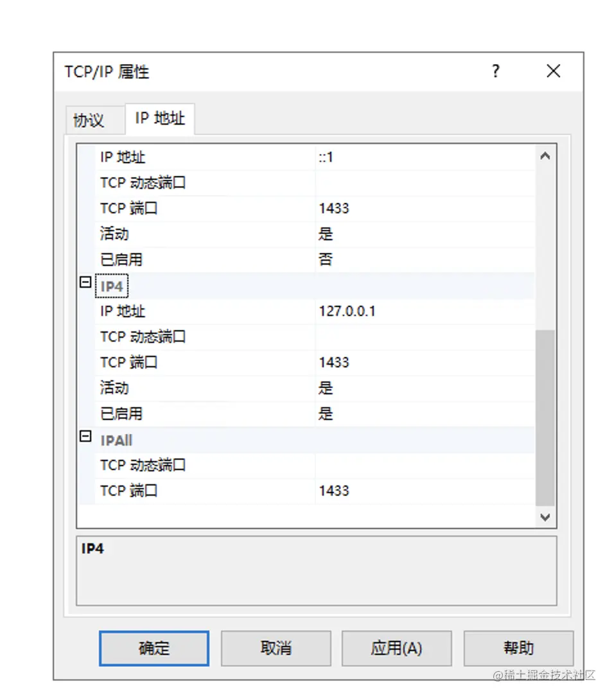Click the 确定 button
614x700 pixels.
tap(154, 648)
